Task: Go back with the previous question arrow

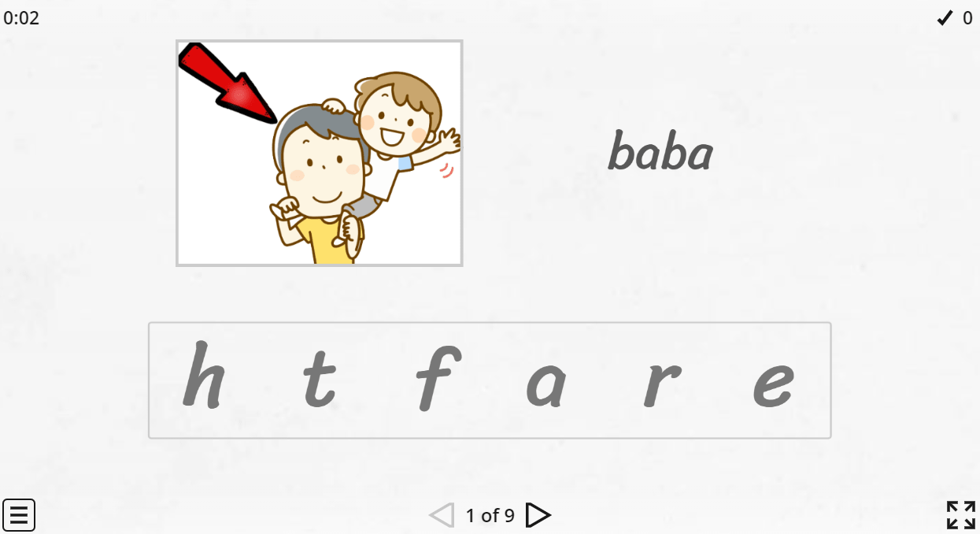Action: click(442, 515)
